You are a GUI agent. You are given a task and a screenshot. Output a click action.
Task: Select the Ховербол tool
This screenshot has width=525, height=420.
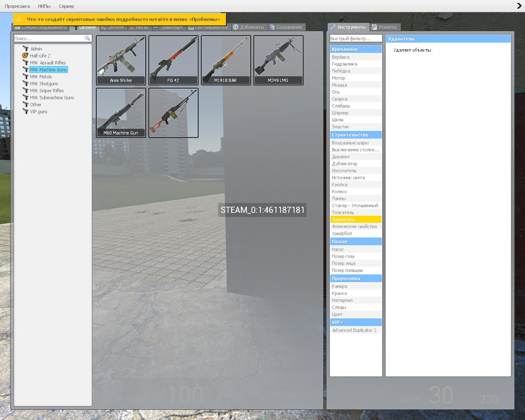[356, 233]
